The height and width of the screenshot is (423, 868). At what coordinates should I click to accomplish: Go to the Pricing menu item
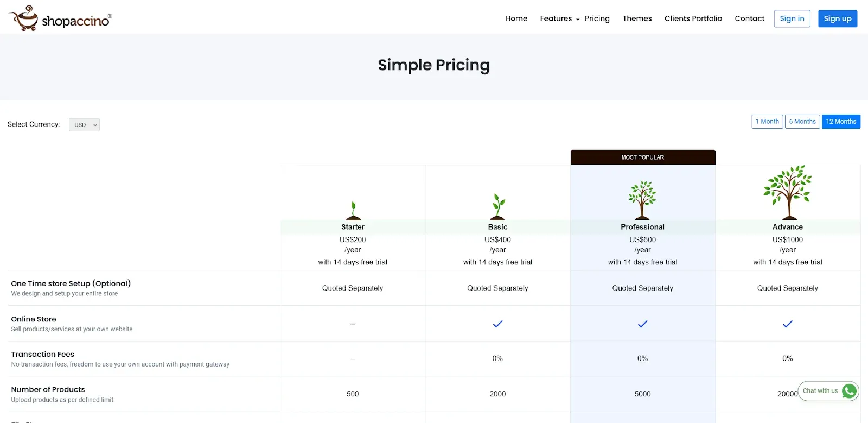[x=597, y=18]
